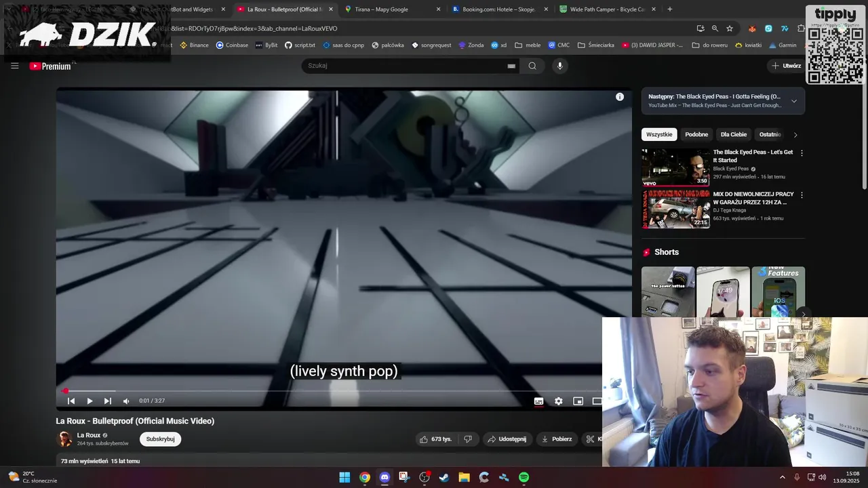Select the Podobne filter chip

point(696,134)
